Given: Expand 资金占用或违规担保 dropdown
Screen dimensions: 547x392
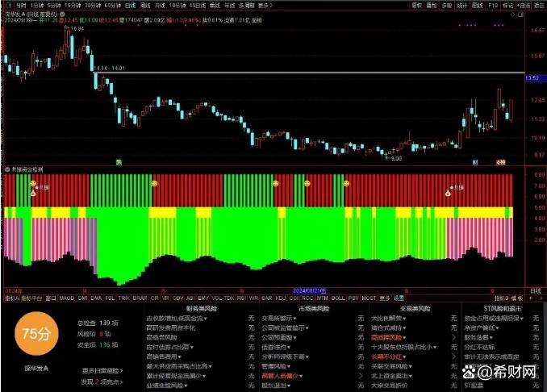Looking at the screenshot, I should (494, 319).
